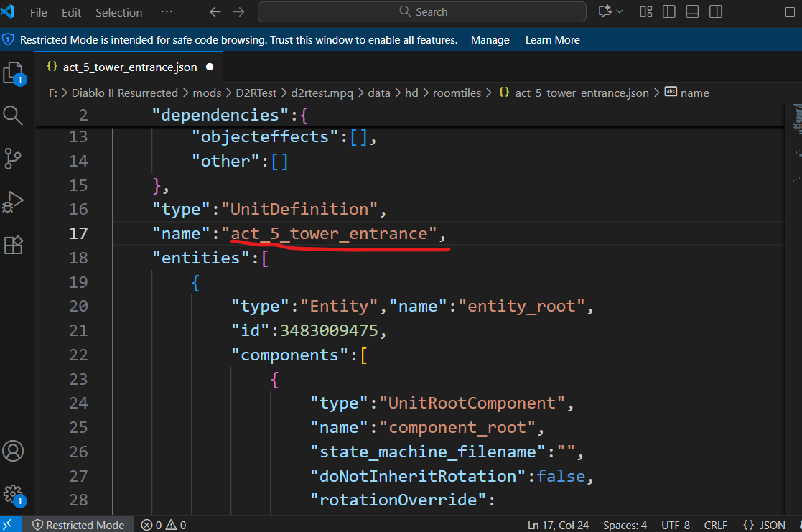Click breadcrumb file 'act_5_tower_entrance.json'
The width and height of the screenshot is (802, 532).
click(582, 93)
